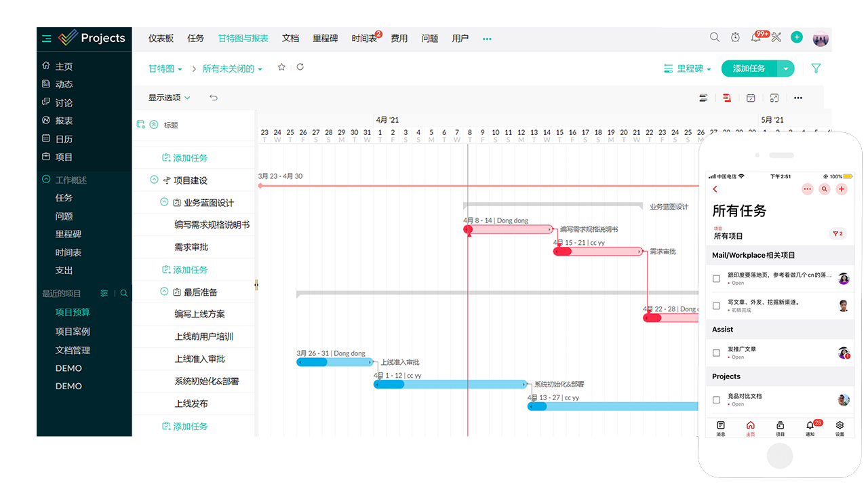The height and width of the screenshot is (491, 868).
Task: Click the calendar icon in Gantt toolbar
Action: tap(751, 98)
